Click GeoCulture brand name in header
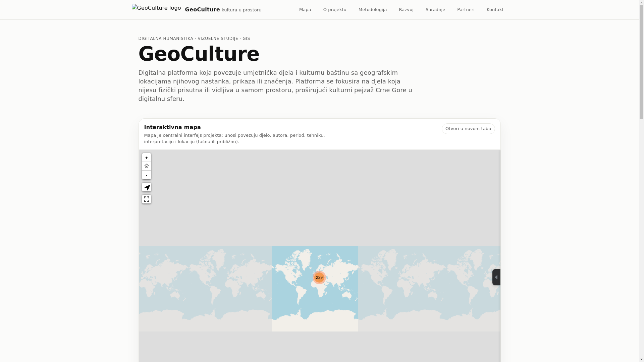Viewport: 644px width, 362px height. (x=202, y=10)
